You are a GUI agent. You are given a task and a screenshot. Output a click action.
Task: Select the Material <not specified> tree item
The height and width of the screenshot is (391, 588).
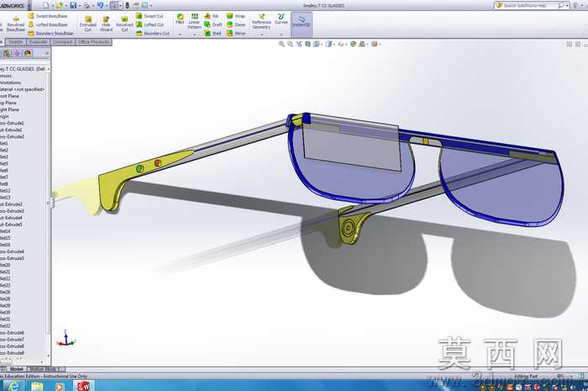[x=23, y=89]
